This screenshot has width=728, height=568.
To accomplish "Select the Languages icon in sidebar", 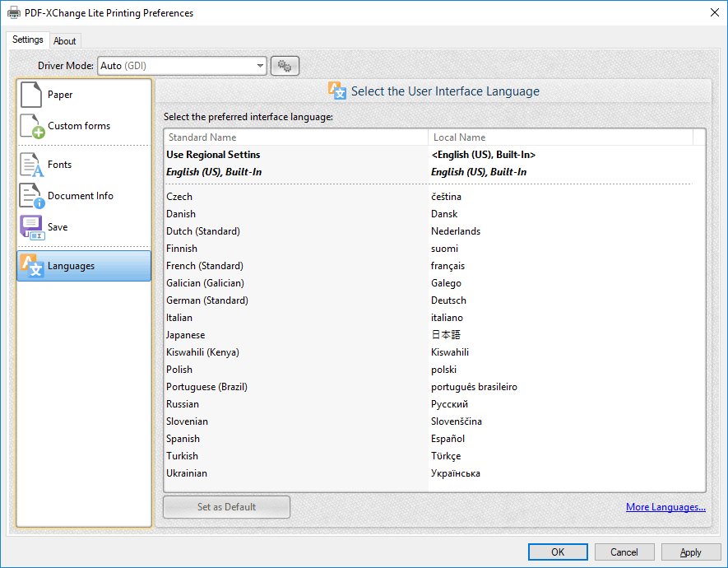I will 33,266.
